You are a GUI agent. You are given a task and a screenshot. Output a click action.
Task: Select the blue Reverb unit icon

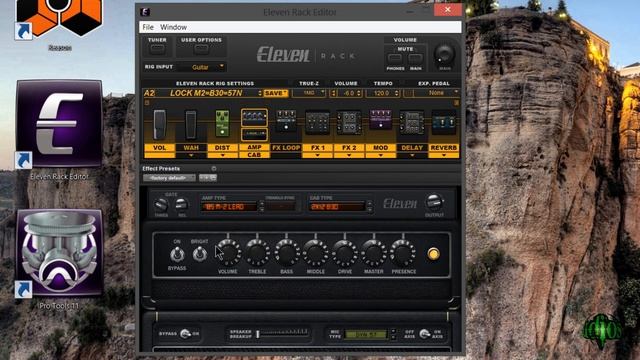(x=444, y=122)
